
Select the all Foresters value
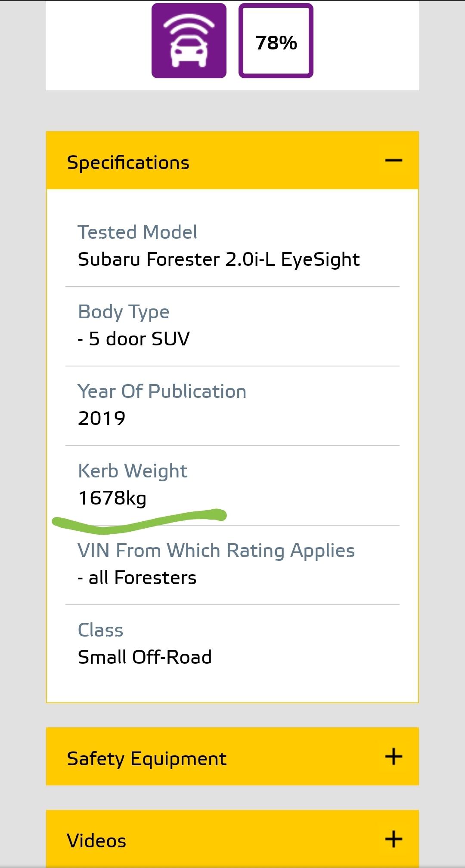pos(137,578)
